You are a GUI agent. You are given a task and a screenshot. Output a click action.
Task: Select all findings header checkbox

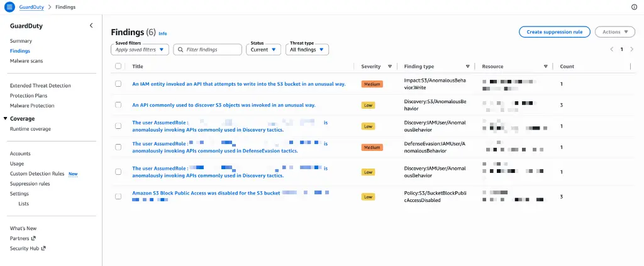118,66
